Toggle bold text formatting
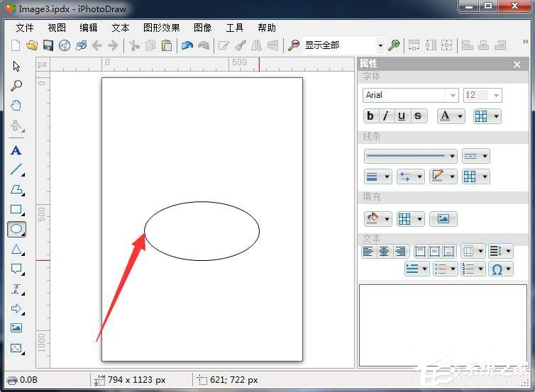Screen dimensions: 535x392 (x=370, y=116)
